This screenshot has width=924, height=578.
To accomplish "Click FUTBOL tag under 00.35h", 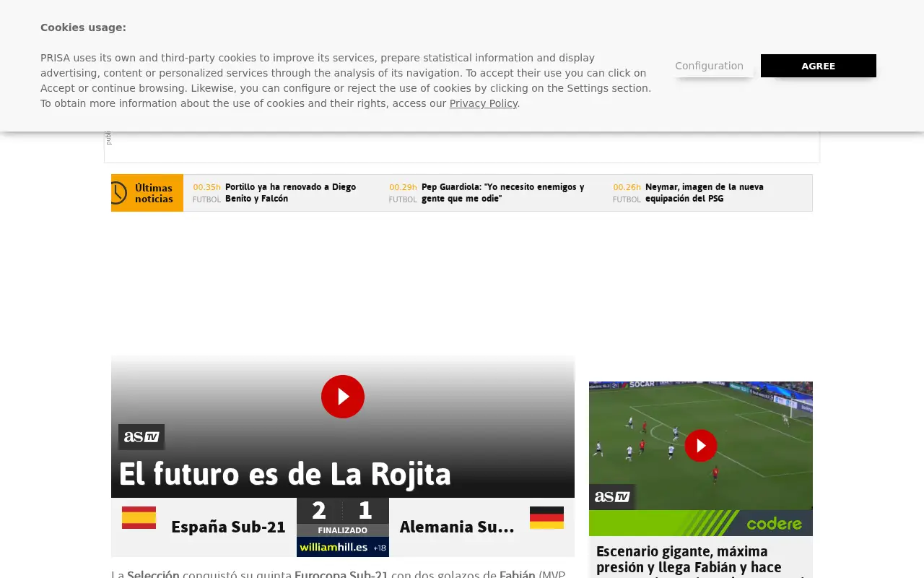I will coord(206,199).
